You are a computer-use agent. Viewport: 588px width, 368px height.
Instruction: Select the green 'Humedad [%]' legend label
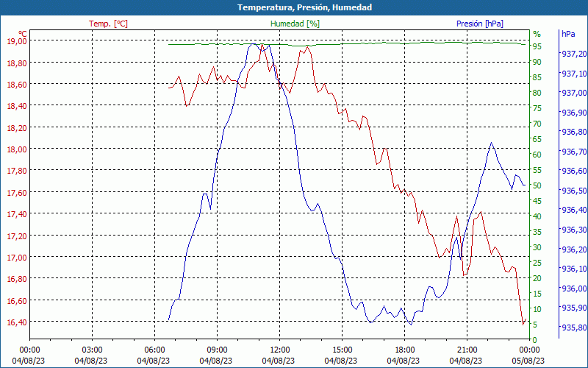pos(295,24)
